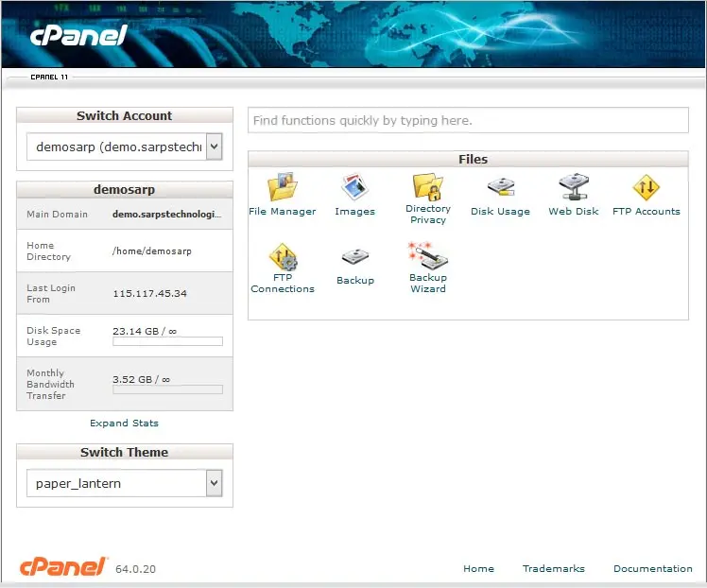This screenshot has height=588, width=707.
Task: Click the cPanel logo in header banner
Action: [x=78, y=35]
